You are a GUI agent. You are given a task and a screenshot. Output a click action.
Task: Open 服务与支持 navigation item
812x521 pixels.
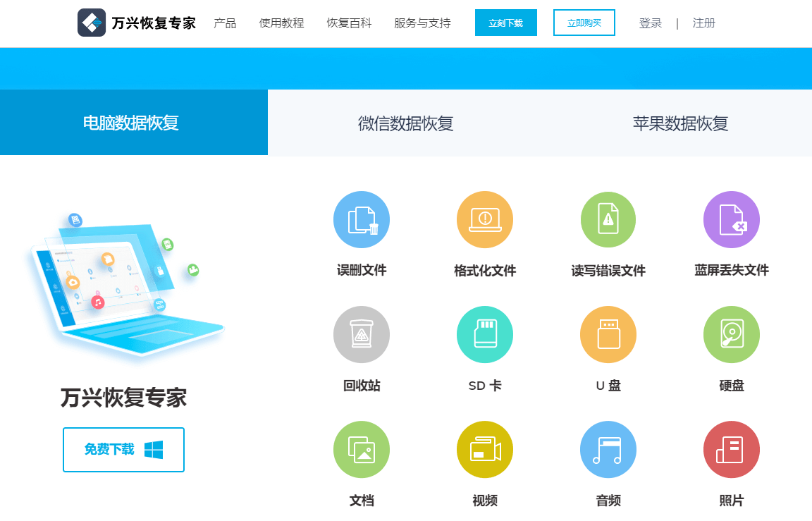(422, 23)
